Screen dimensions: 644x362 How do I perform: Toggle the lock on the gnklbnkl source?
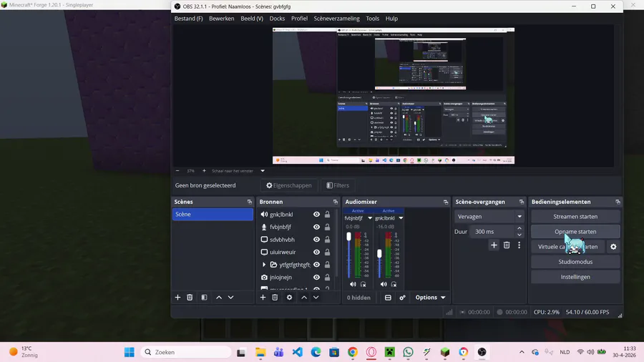tap(327, 214)
